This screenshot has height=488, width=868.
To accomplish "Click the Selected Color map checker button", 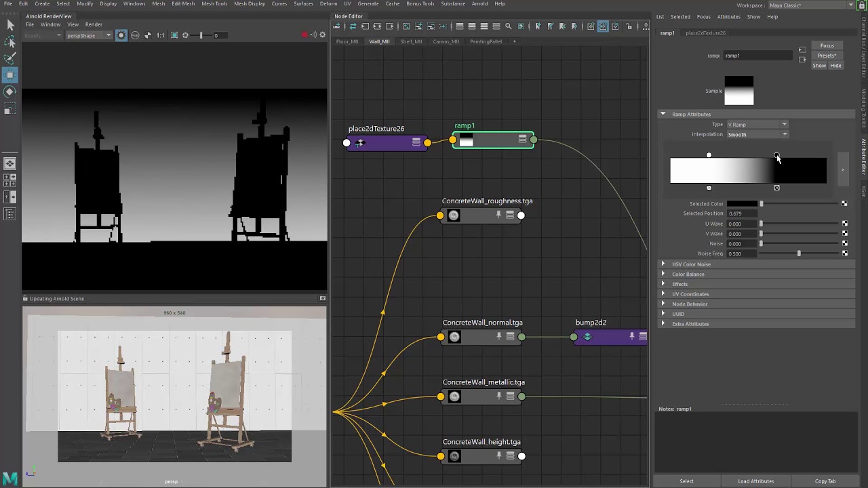I will click(x=844, y=203).
